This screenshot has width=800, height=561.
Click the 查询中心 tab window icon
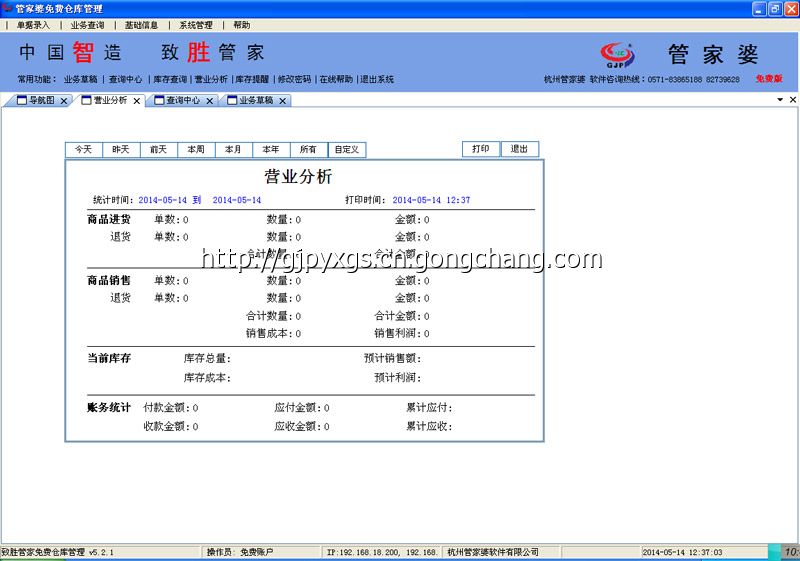click(x=159, y=100)
